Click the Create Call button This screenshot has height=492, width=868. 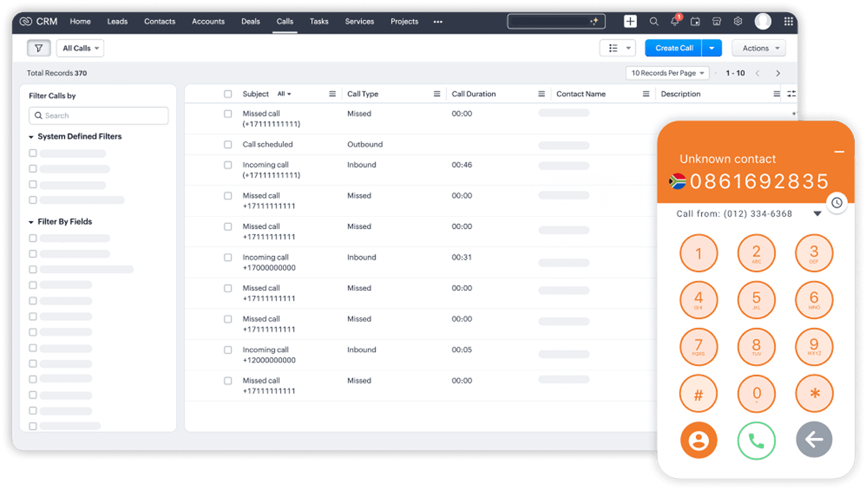pyautogui.click(x=674, y=48)
